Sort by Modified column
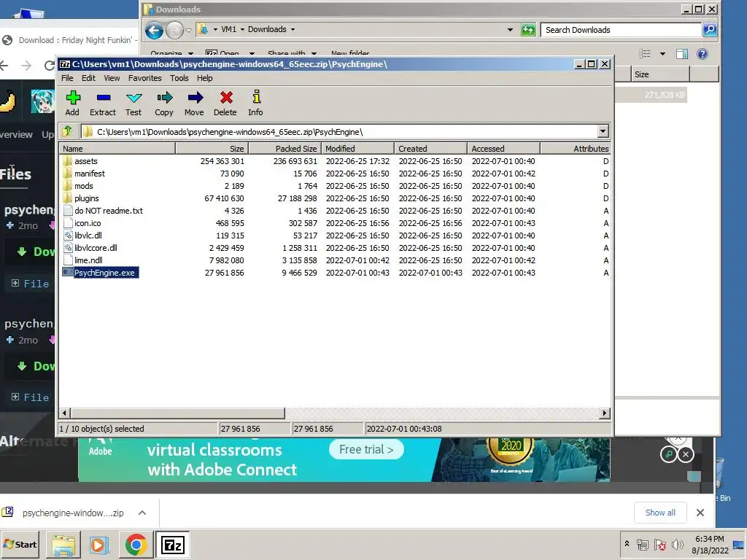747x560 pixels. pyautogui.click(x=357, y=149)
